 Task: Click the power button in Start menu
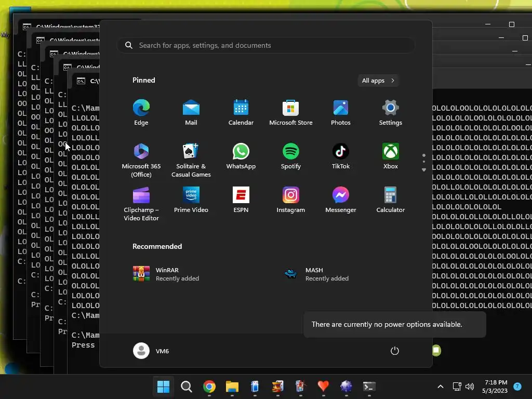tap(395, 351)
